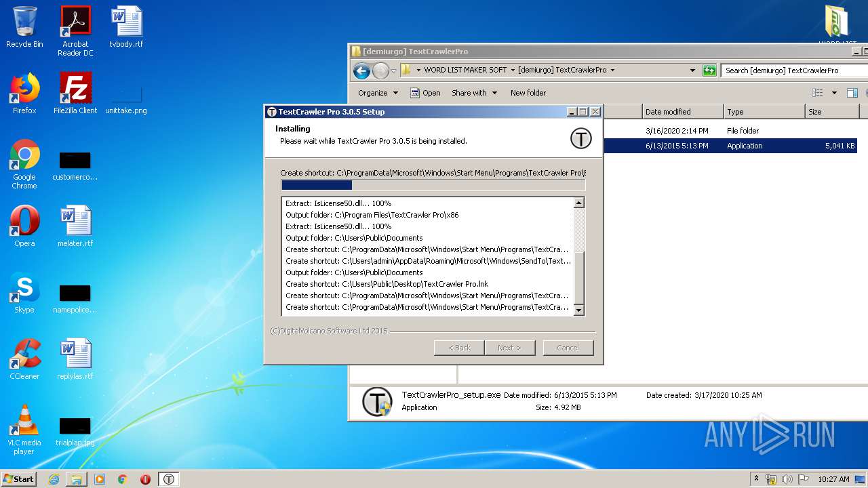Show hidden system tray icons
Viewport: 868px width, 488px height.
click(756, 479)
